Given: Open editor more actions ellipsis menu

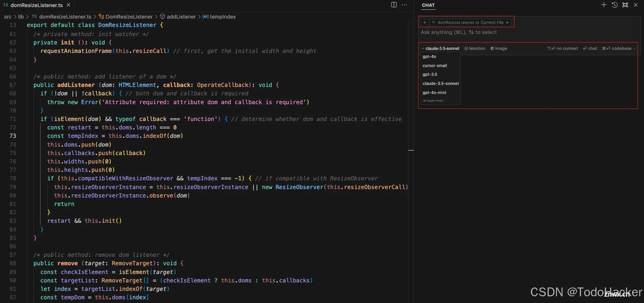Looking at the screenshot, I should [404, 5].
